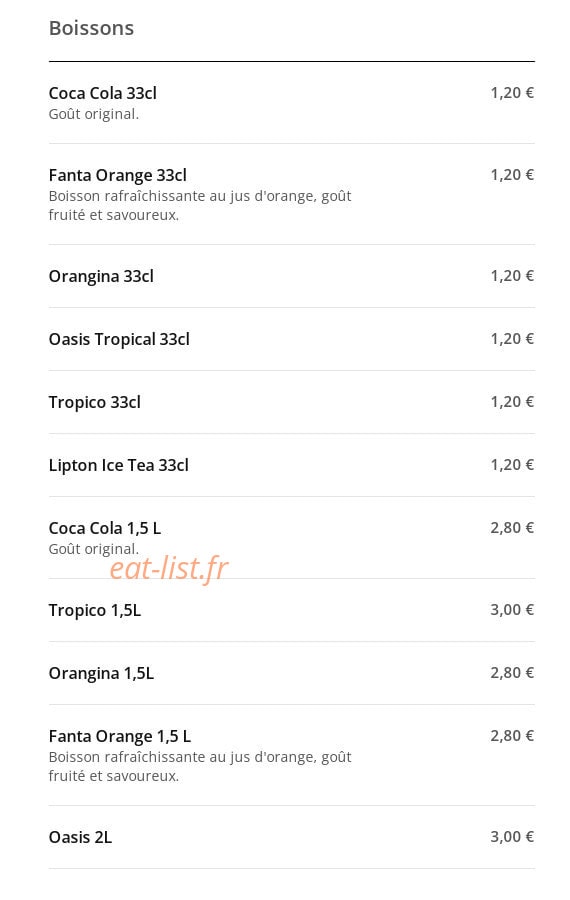Screen dimensions: 570x900
Task: Click the 3,00 € price for Tropico 1,5L
Action: click(x=512, y=610)
